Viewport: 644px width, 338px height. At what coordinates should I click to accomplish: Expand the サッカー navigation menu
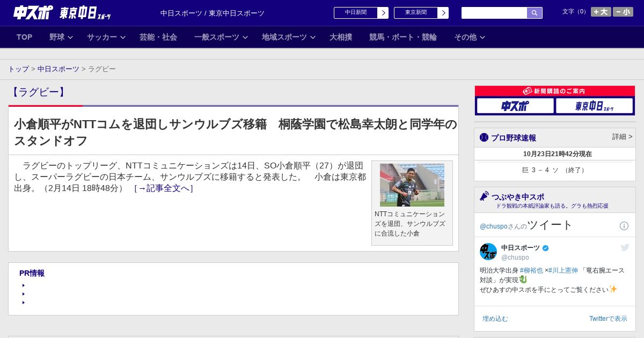point(106,37)
